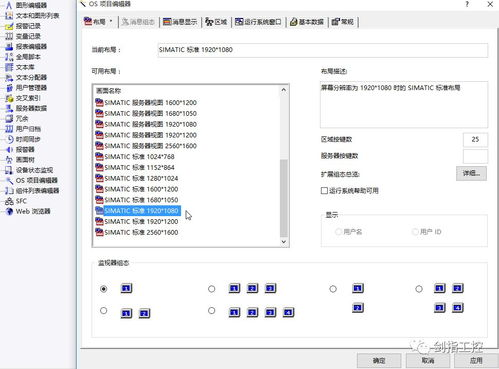Choose the four-monitors-in-a-row radio button
The image size is (499, 369).
(211, 311)
